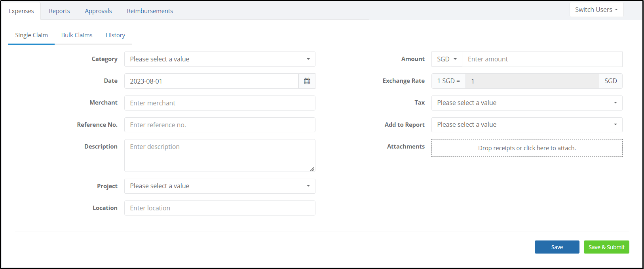View the History sub-tab
The image size is (644, 269).
pyautogui.click(x=115, y=35)
